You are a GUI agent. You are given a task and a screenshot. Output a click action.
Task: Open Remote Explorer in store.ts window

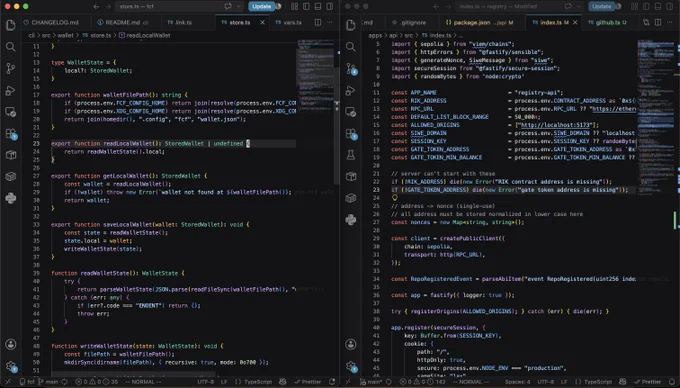point(10,112)
